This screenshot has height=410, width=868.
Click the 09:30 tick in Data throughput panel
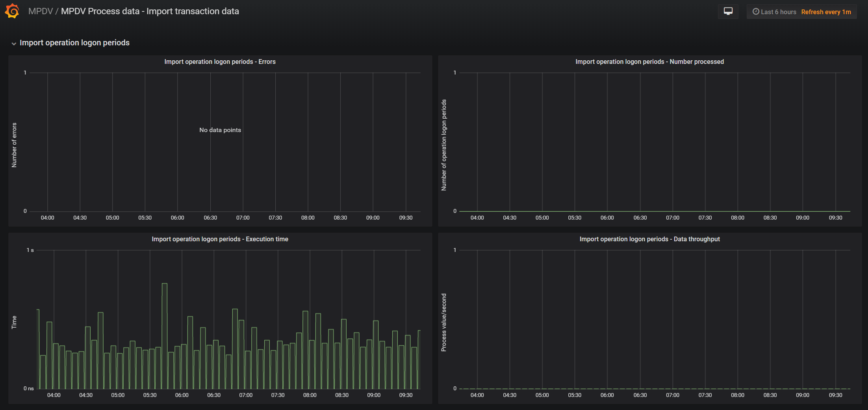[x=835, y=395]
